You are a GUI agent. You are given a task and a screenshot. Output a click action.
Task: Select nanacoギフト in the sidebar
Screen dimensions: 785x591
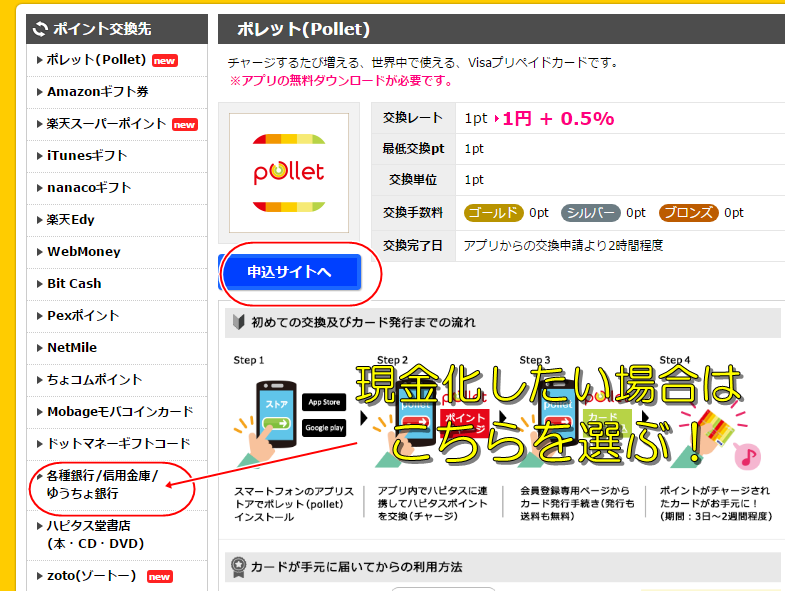click(89, 188)
